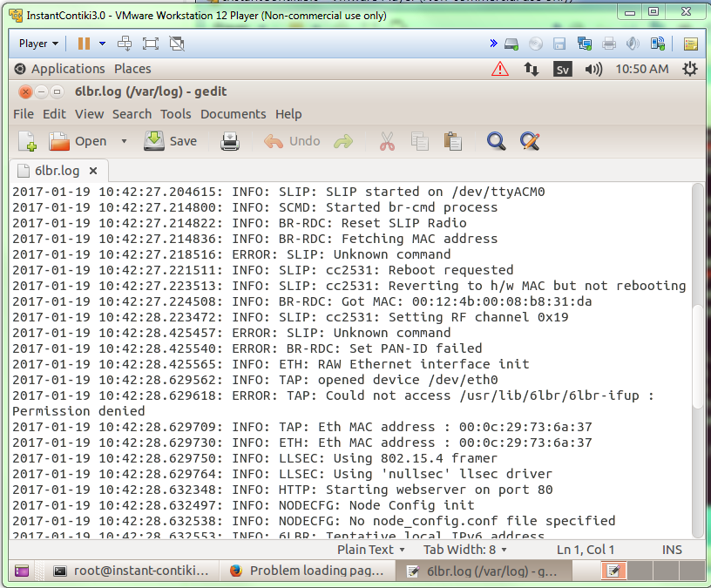Viewport: 711px width, 588px height.
Task: Open the File menu
Action: point(24,114)
